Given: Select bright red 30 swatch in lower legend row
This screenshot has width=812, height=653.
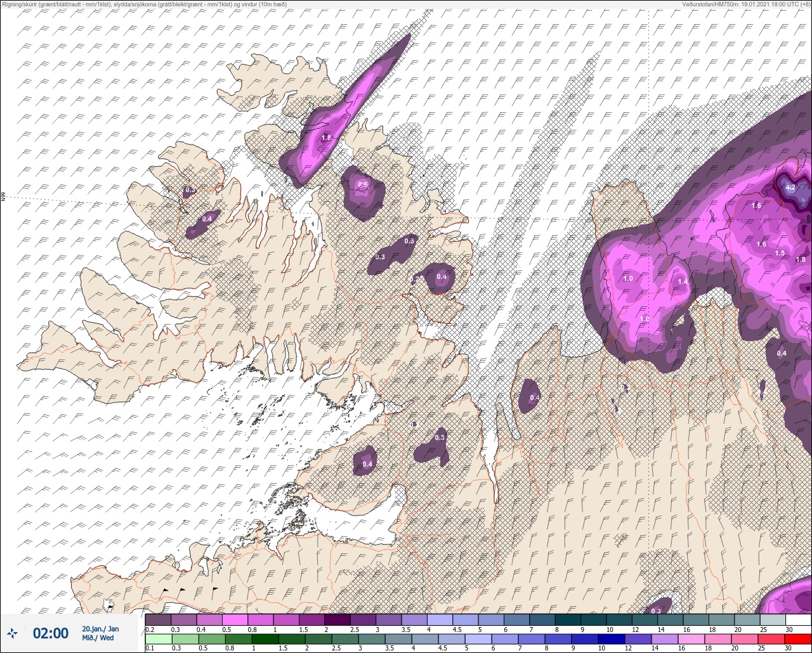Looking at the screenshot, I should [798, 638].
